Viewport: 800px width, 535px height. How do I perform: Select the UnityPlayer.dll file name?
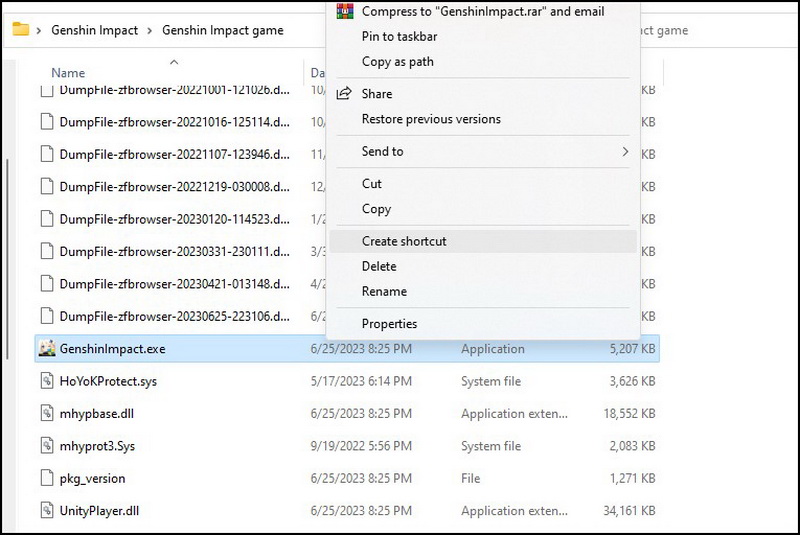tap(99, 511)
